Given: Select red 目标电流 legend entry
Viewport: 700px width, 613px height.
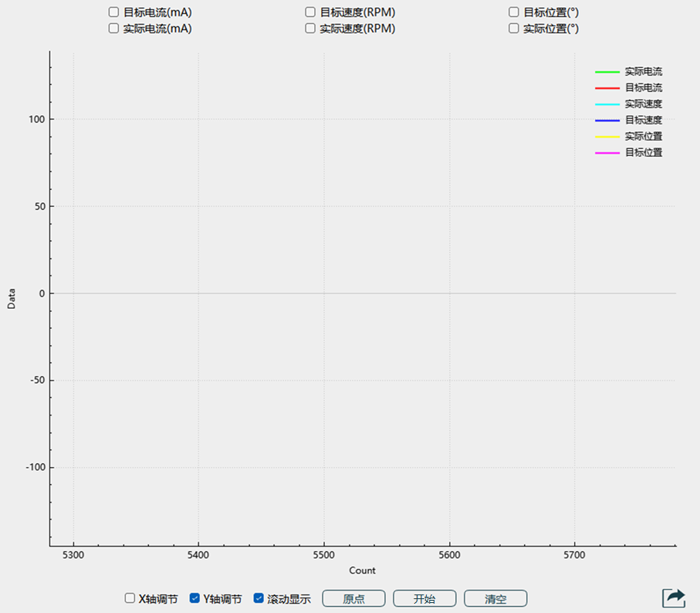Looking at the screenshot, I should (628, 88).
